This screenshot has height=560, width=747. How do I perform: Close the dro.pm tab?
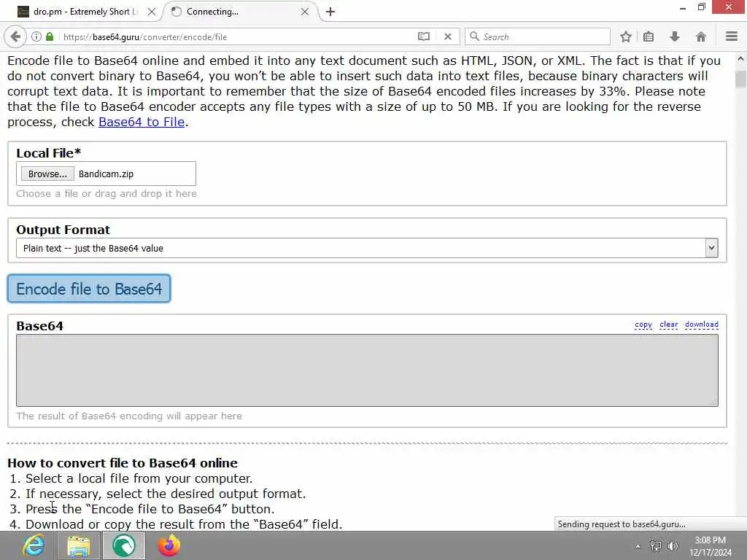coord(152,12)
